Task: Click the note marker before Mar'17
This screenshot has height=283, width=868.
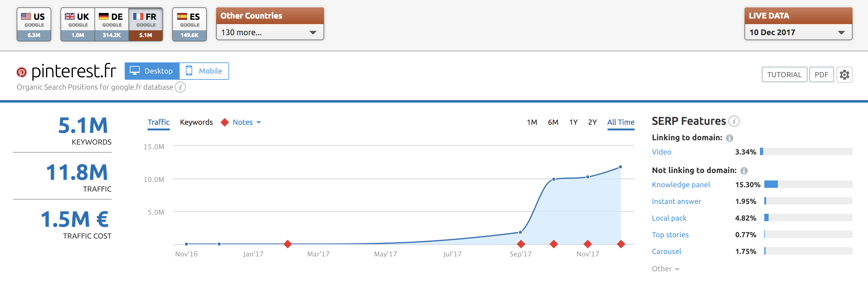Action: (287, 244)
